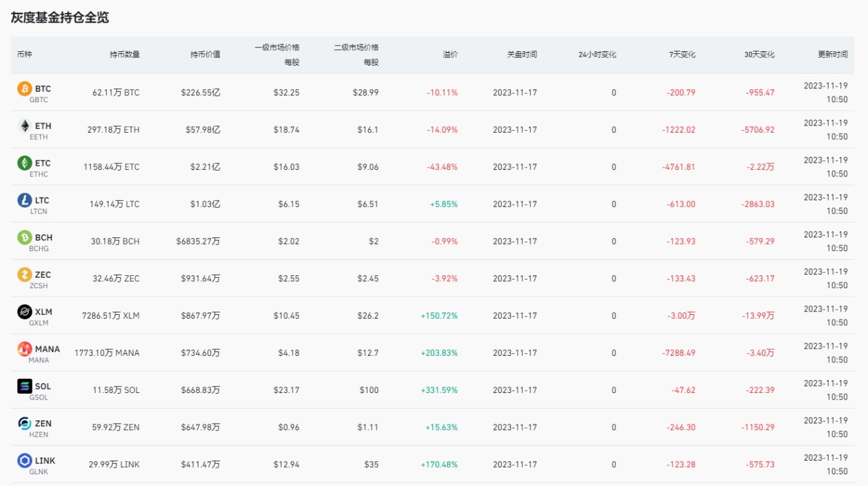Click the 1158.44万 ETC holdings cell
The height and width of the screenshot is (486, 868).
click(x=111, y=167)
